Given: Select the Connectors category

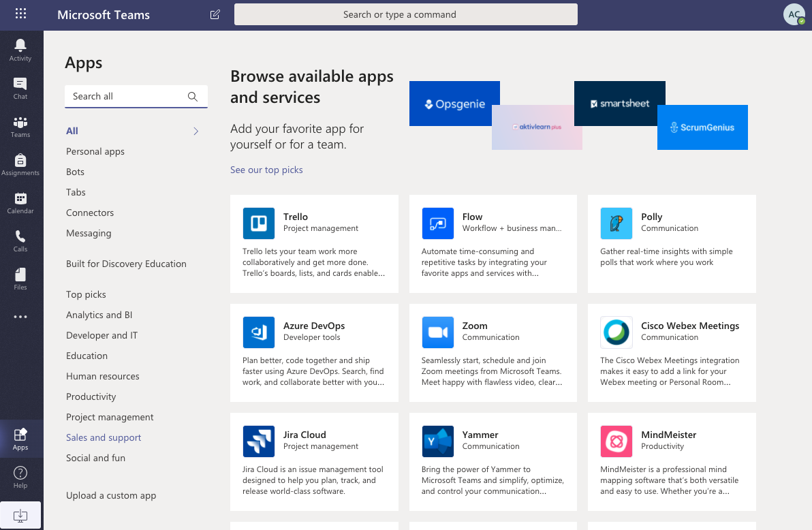Looking at the screenshot, I should [90, 213].
